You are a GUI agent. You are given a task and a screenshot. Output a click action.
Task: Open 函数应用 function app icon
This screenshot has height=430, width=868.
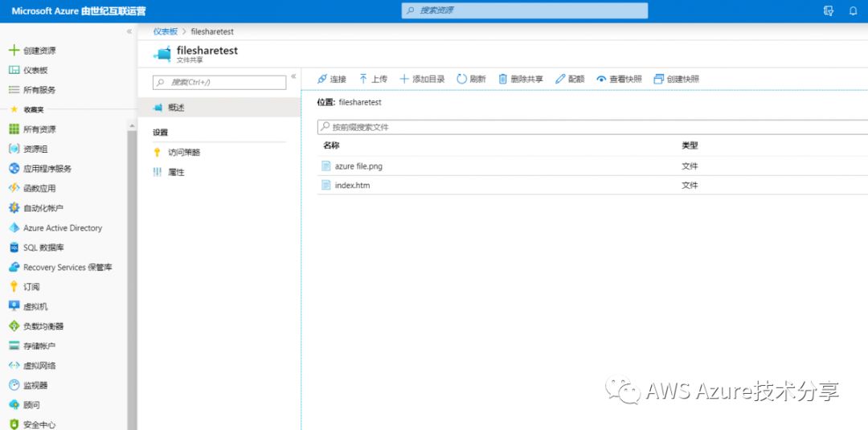(x=14, y=188)
